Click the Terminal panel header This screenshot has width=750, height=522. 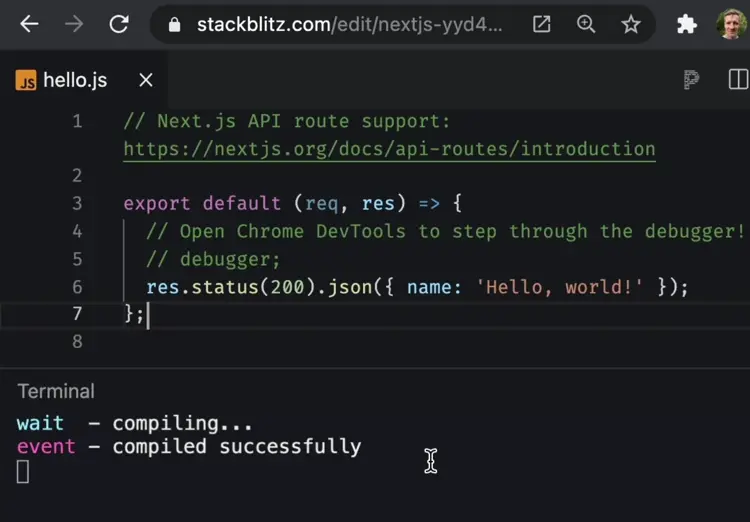[56, 391]
